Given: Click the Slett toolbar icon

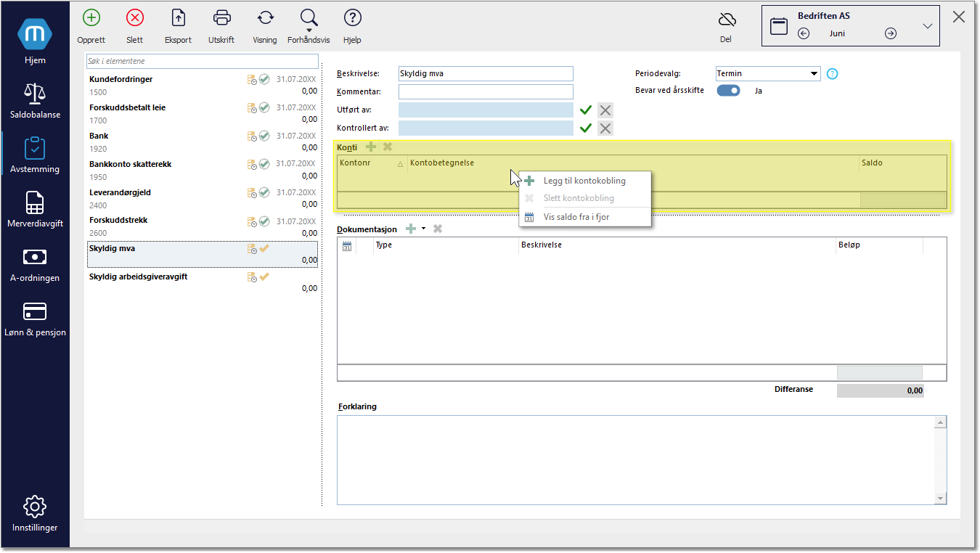Looking at the screenshot, I should (x=134, y=18).
